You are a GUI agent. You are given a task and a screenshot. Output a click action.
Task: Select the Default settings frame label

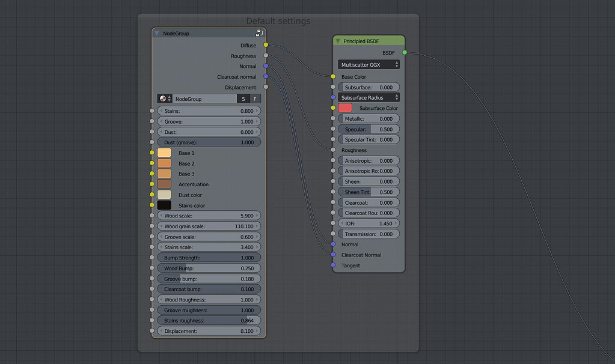[x=278, y=21]
